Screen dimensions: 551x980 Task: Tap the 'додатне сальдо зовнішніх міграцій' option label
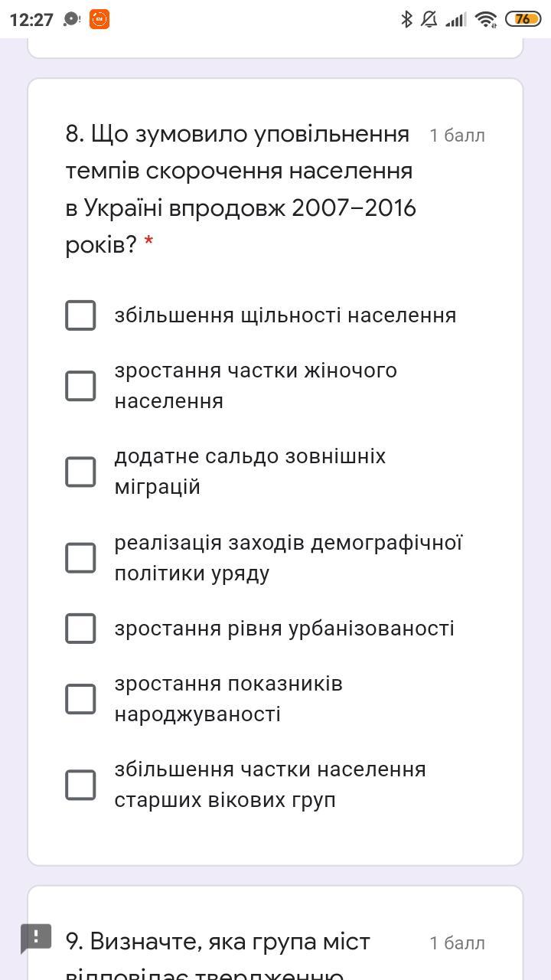pos(249,472)
